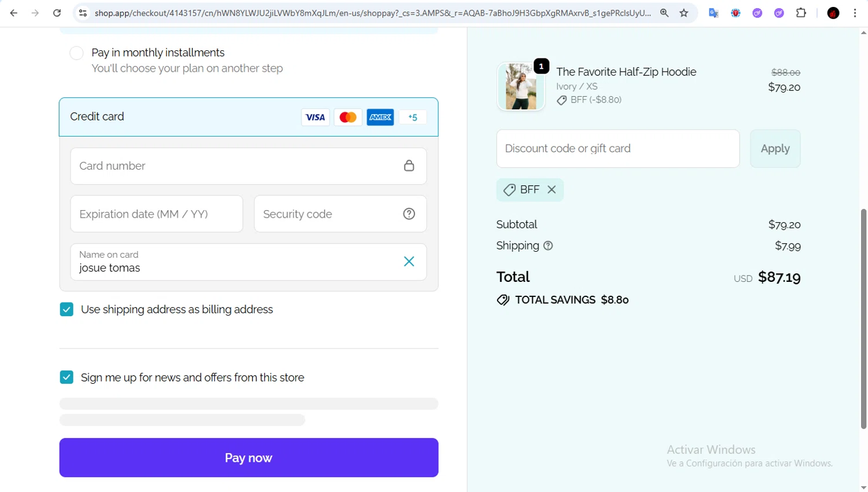Viewport: 868px width, 492px height.
Task: Open the hoodie product thumbnail
Action: pyautogui.click(x=521, y=87)
